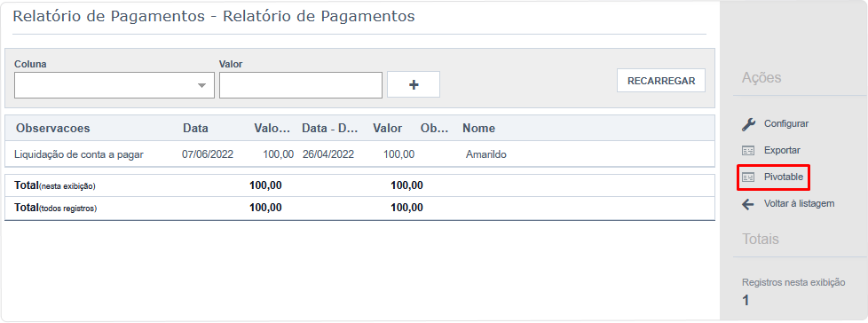Click the Valor filter input field
This screenshot has height=323, width=868.
point(301,85)
